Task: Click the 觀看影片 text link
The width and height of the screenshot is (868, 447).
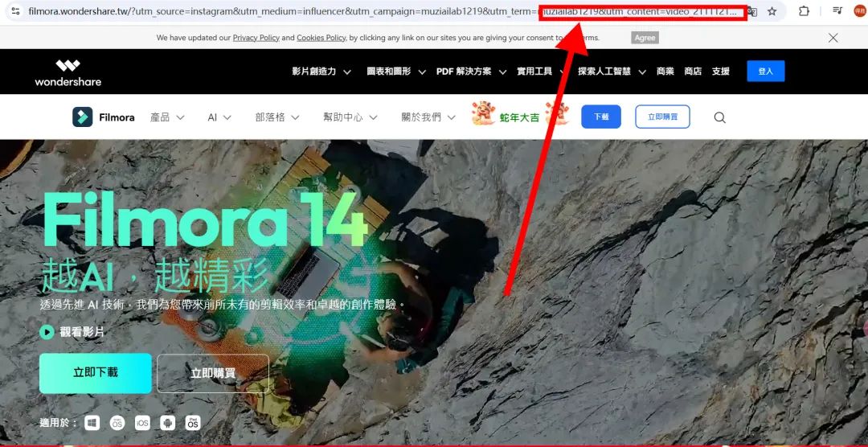Action: pyautogui.click(x=82, y=332)
